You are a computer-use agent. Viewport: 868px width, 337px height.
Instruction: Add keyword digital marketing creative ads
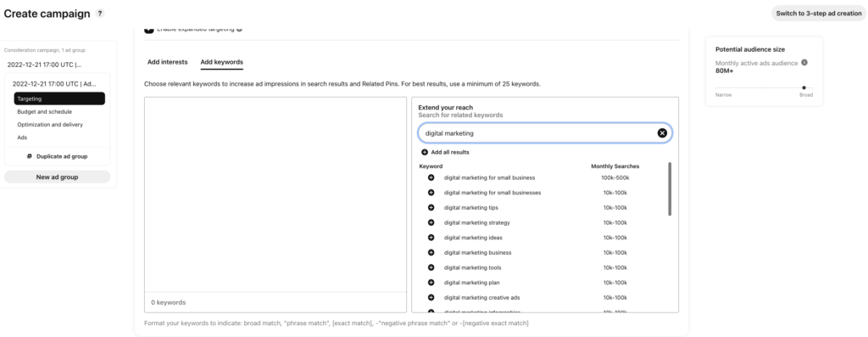431,297
